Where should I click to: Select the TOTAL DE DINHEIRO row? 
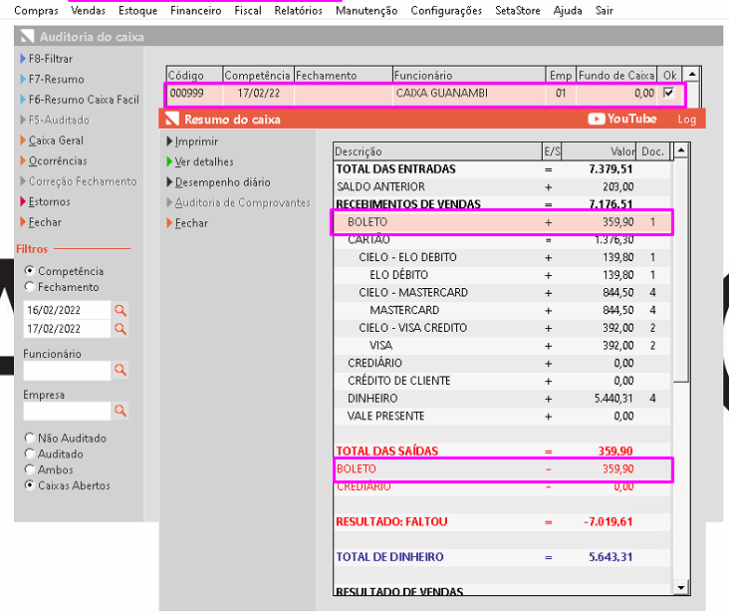coord(502,557)
